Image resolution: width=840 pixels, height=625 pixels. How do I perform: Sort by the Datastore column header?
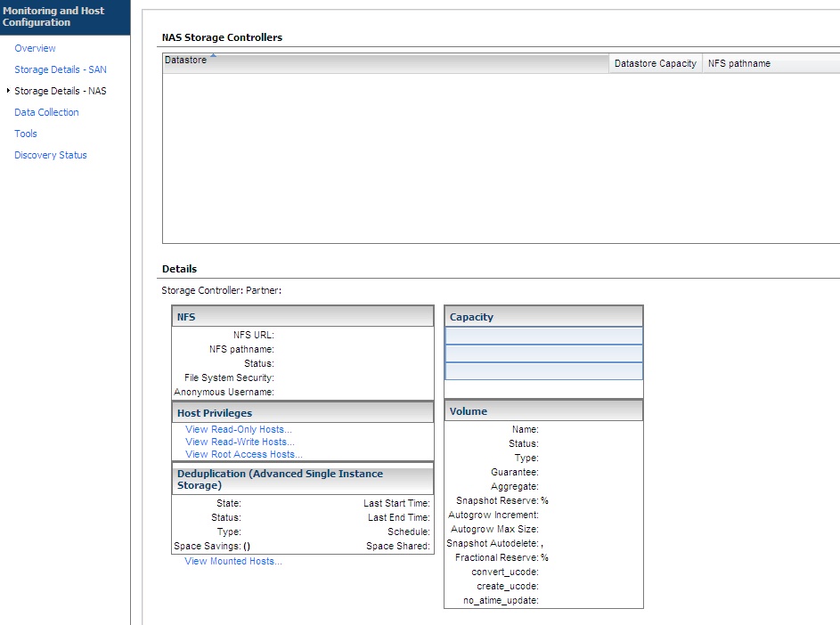coord(185,61)
